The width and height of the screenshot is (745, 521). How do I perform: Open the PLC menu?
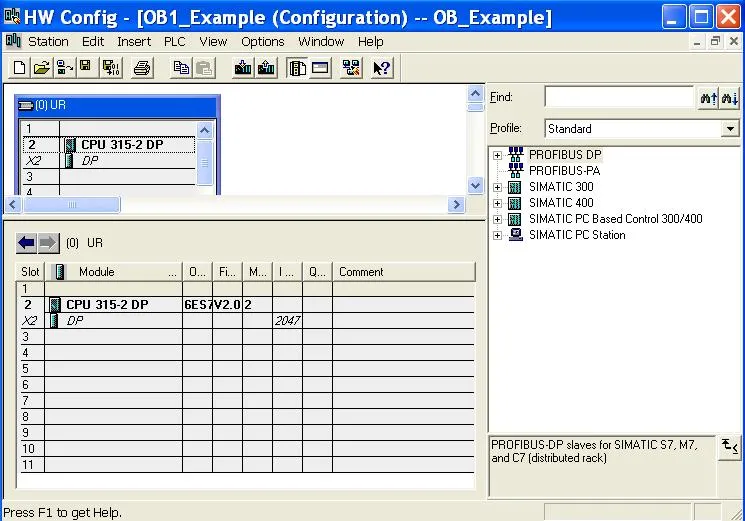(174, 42)
